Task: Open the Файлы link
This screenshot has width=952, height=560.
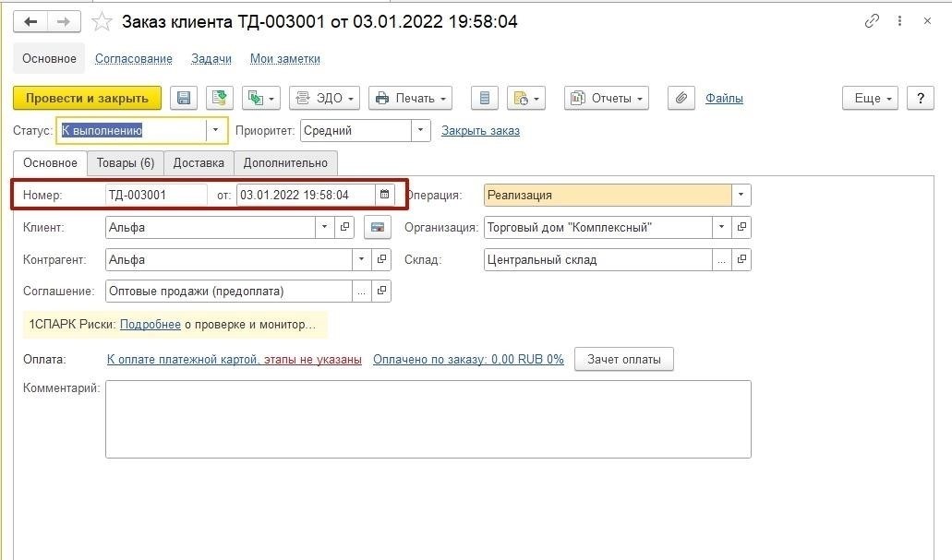Action: (x=724, y=99)
